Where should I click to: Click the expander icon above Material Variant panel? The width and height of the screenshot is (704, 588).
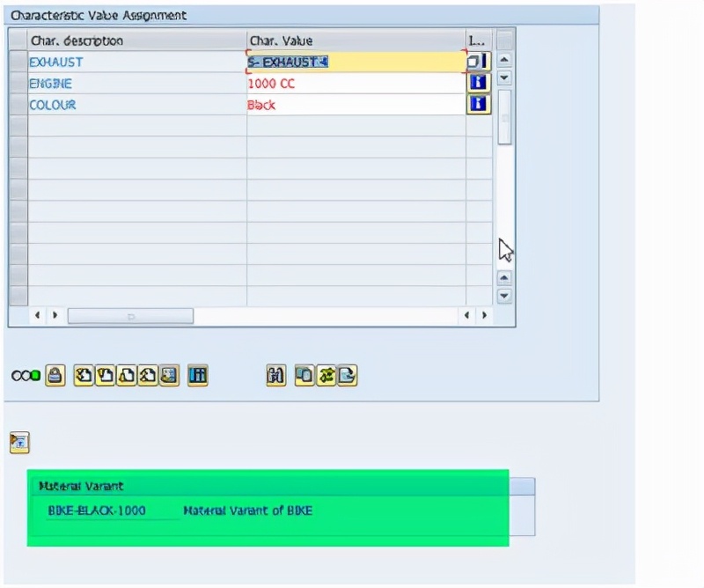tap(18, 441)
